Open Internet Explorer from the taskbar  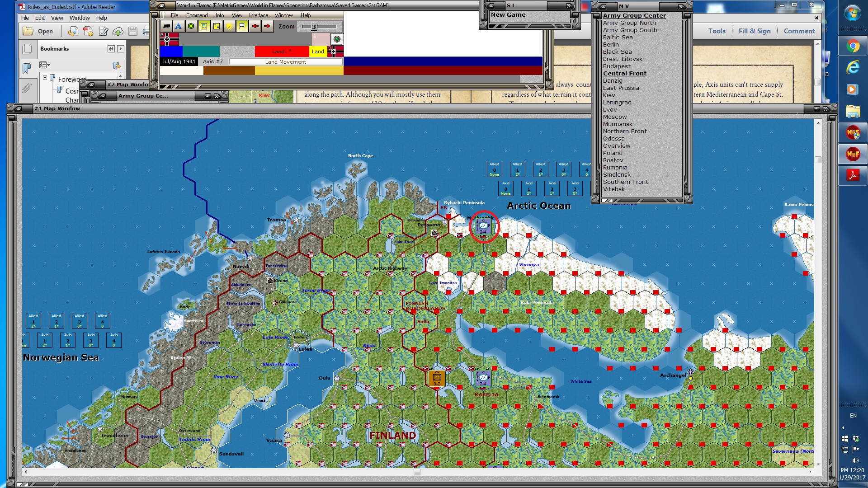click(853, 67)
